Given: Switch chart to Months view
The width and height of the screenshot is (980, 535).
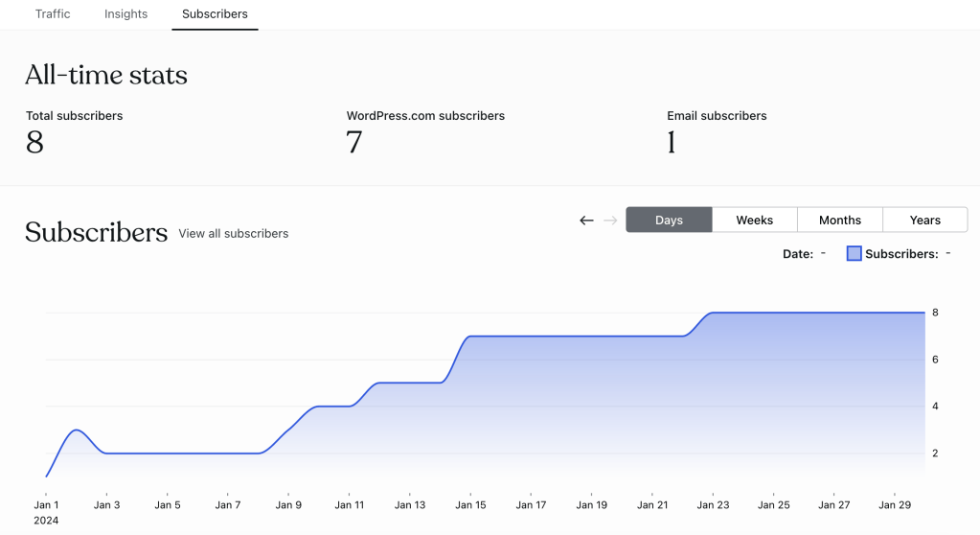Looking at the screenshot, I should coord(839,220).
